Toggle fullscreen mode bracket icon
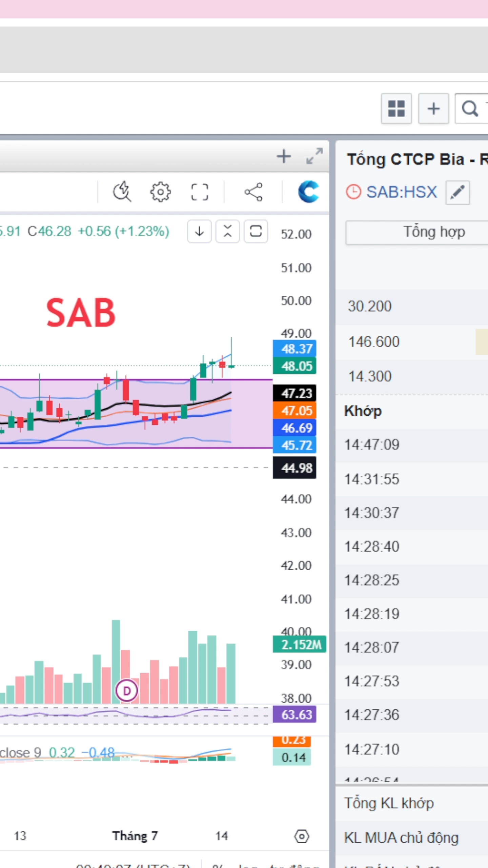 [x=200, y=192]
